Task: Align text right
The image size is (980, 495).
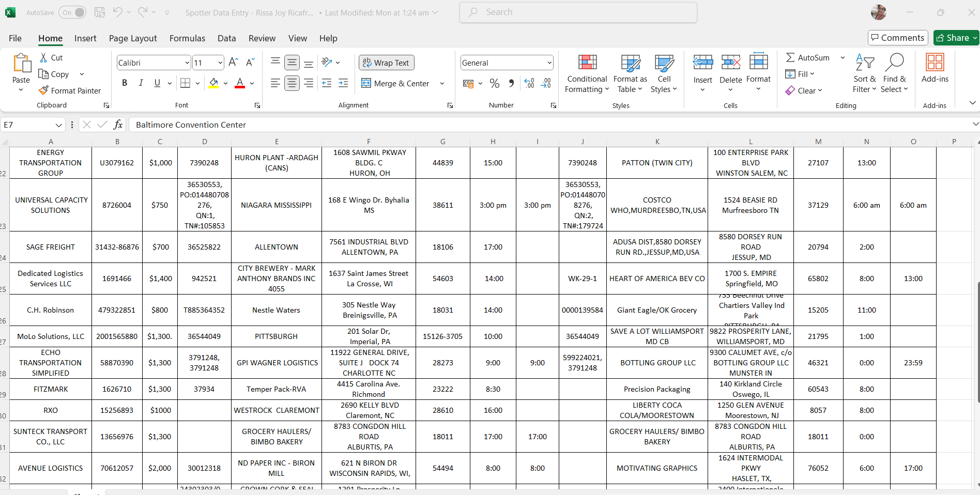Action: pyautogui.click(x=309, y=83)
